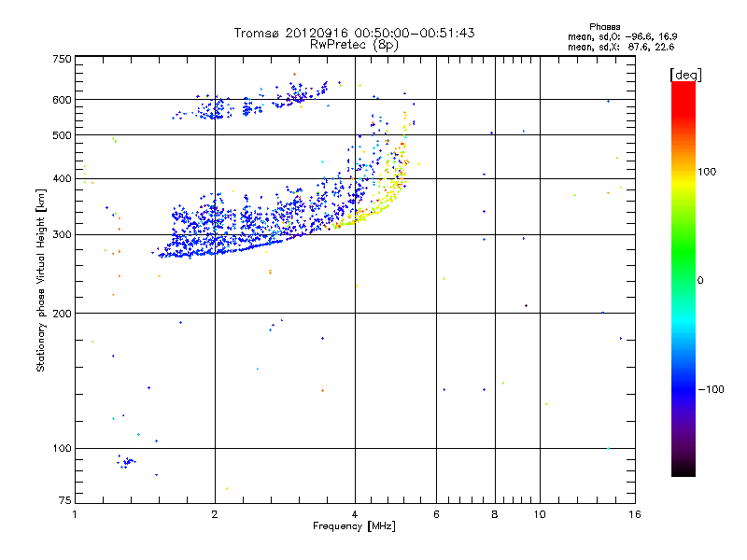Click the colorbar tick label '-100'
747x560 pixels.
tap(712, 389)
